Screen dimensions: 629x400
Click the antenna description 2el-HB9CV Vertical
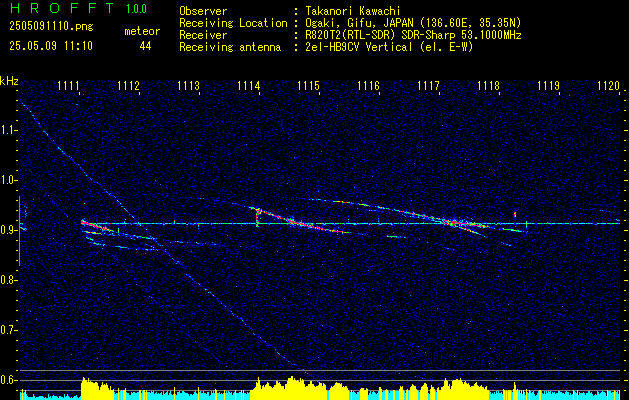click(359, 47)
